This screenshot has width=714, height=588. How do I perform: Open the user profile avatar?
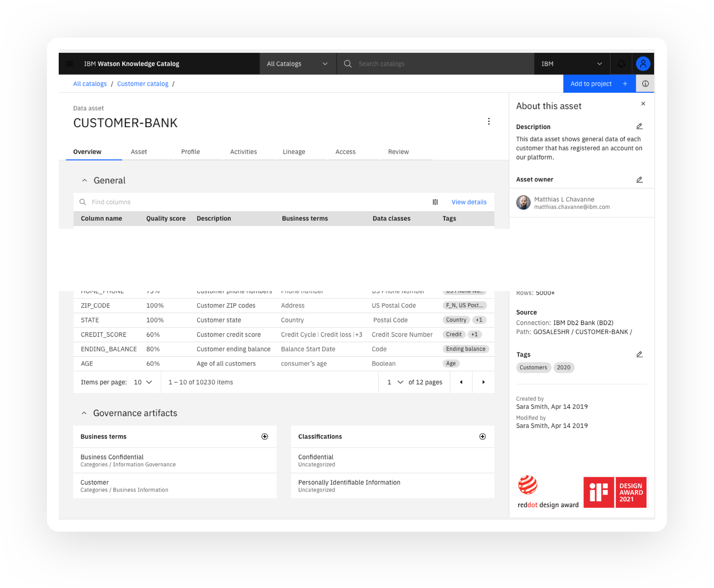(643, 64)
